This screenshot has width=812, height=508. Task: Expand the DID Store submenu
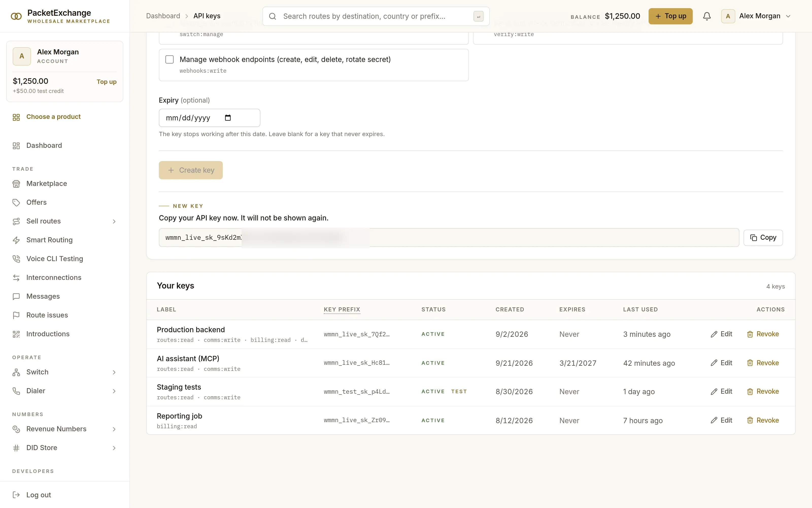114,448
